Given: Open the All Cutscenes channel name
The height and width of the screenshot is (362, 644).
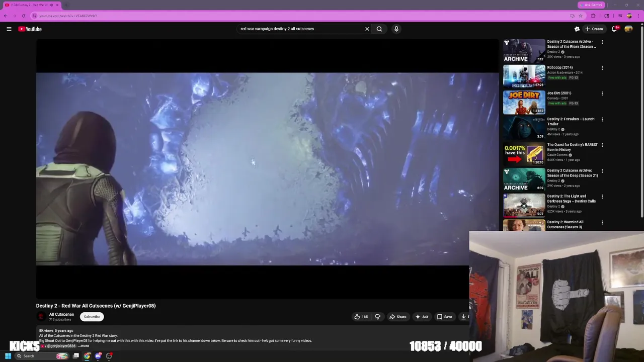Looking at the screenshot, I should 61,314.
